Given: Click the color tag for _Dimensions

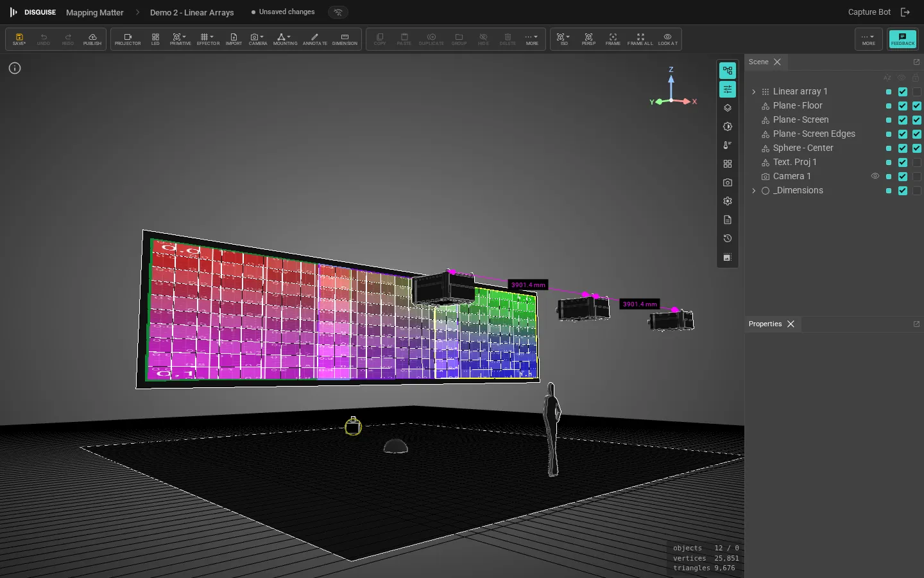Looking at the screenshot, I should click(x=889, y=191).
